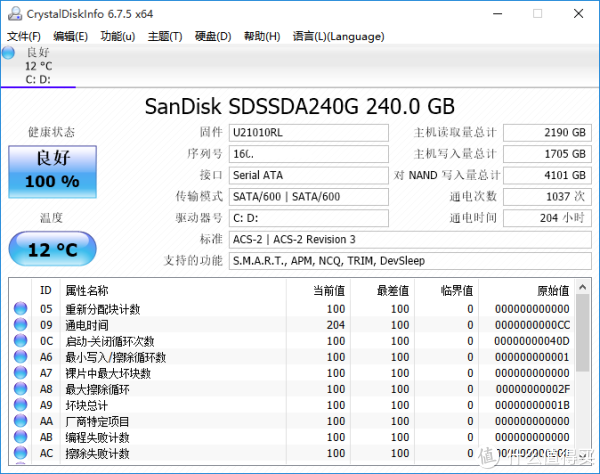
Task: Click the standard field ACS-2 Revision 3
Action: tap(410, 239)
